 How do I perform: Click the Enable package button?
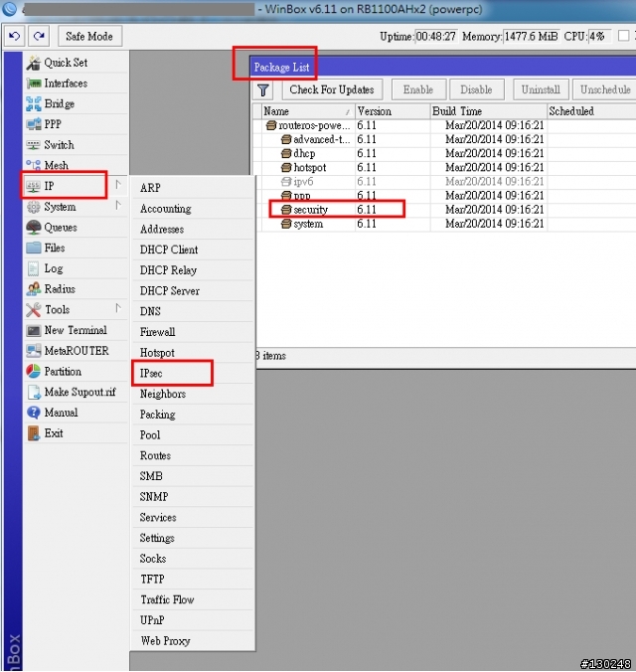point(418,90)
